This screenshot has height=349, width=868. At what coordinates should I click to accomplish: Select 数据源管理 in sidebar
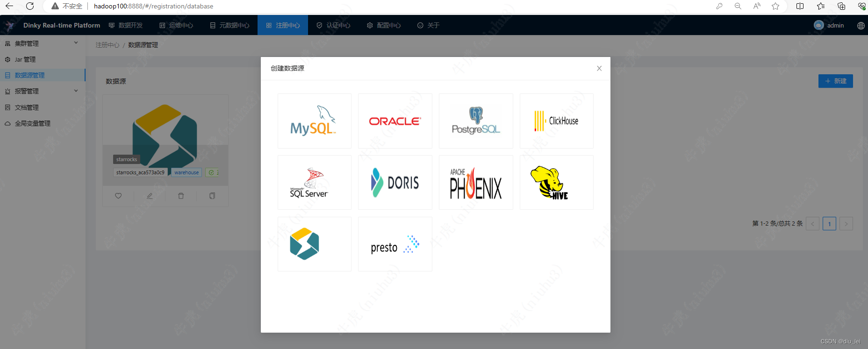point(43,75)
